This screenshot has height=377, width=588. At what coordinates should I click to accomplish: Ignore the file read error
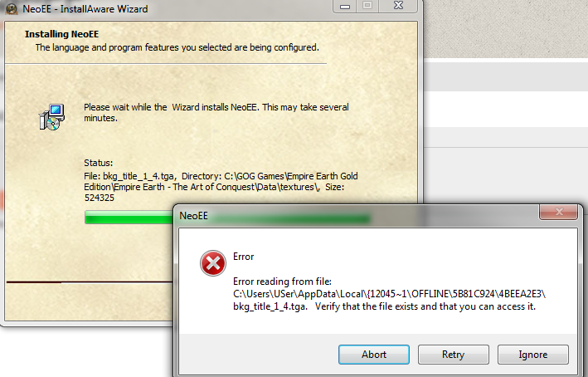pyautogui.click(x=532, y=355)
